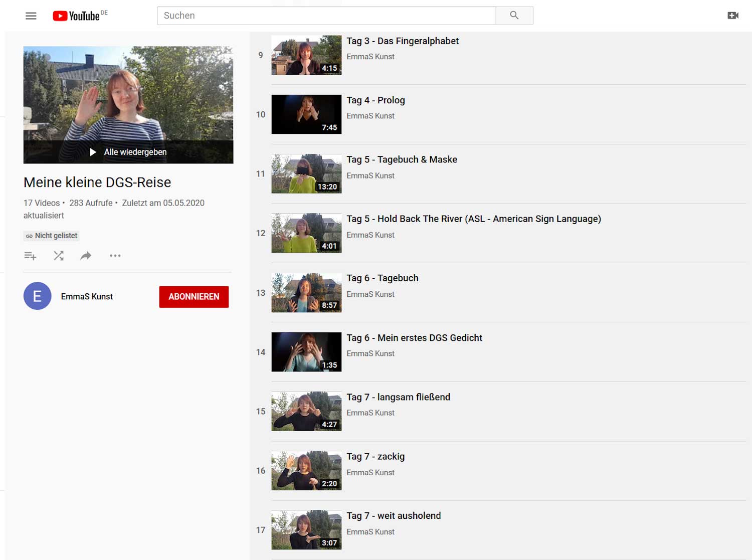This screenshot has width=752, height=560.
Task: Click the Nicht gelistet badge
Action: (x=52, y=236)
